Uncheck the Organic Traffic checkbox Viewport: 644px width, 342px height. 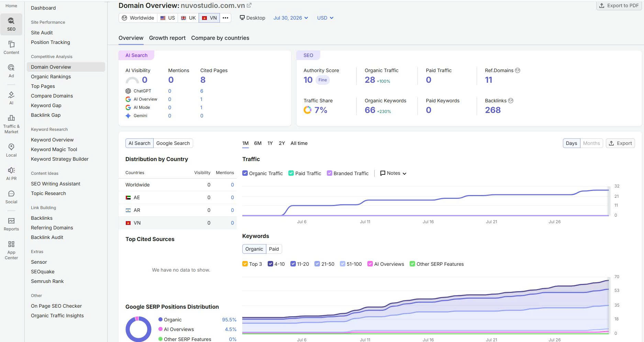tap(245, 173)
